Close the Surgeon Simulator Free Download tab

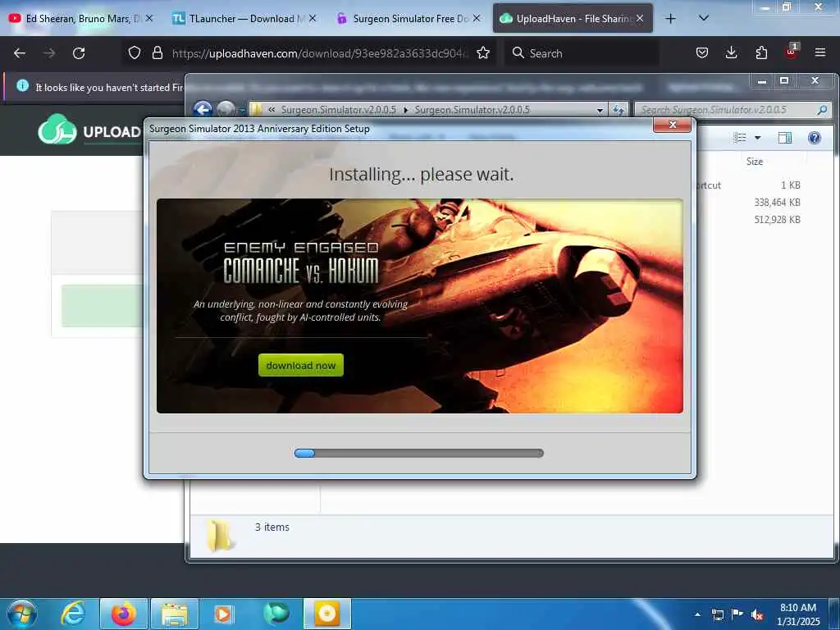(x=477, y=18)
